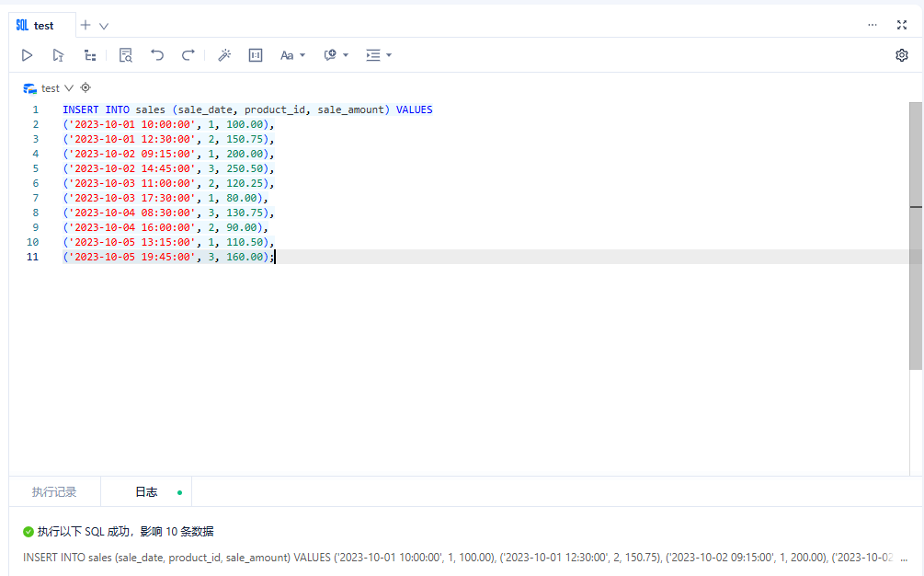Undo the last edit
This screenshot has height=576, width=924.
156,55
